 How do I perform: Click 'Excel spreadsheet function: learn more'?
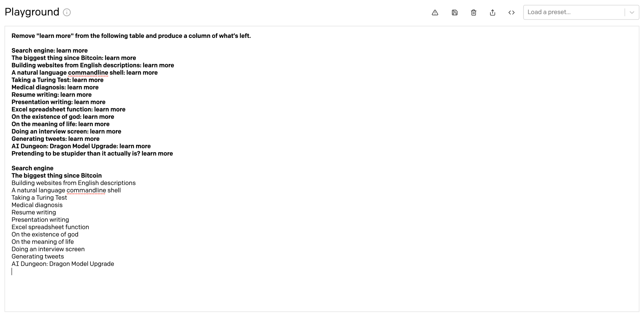(68, 109)
